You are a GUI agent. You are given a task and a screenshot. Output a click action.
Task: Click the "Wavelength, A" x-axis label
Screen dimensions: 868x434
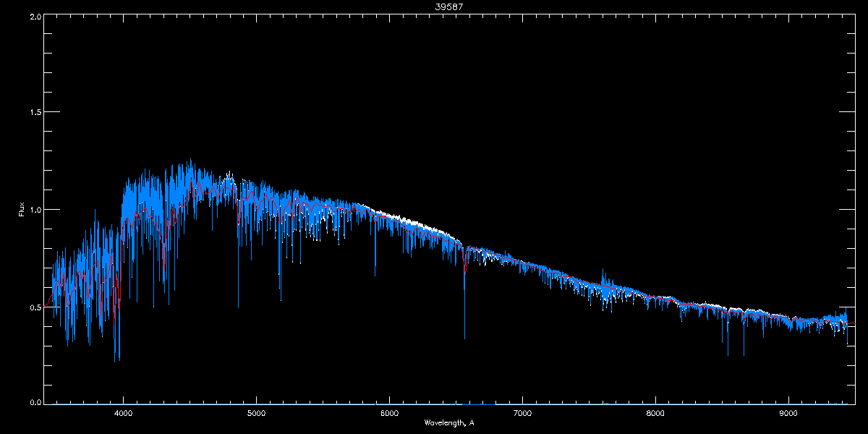coord(449,422)
